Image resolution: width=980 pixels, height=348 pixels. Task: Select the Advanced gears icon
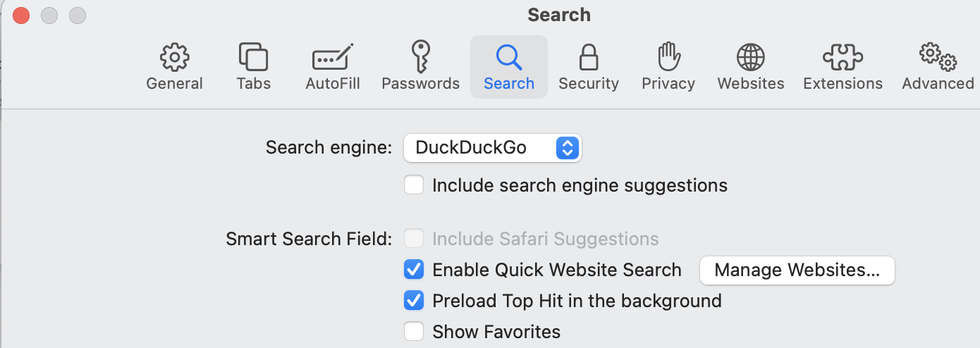(938, 57)
